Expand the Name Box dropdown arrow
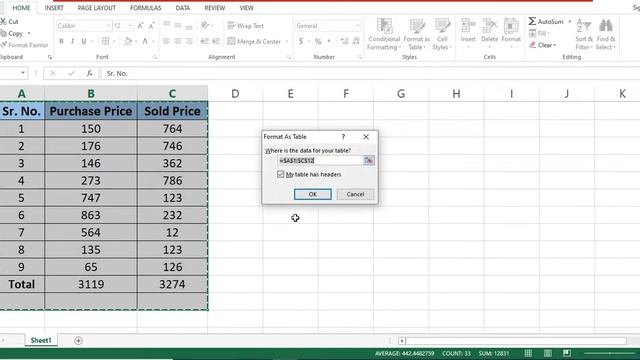The image size is (640, 360). coord(23,73)
